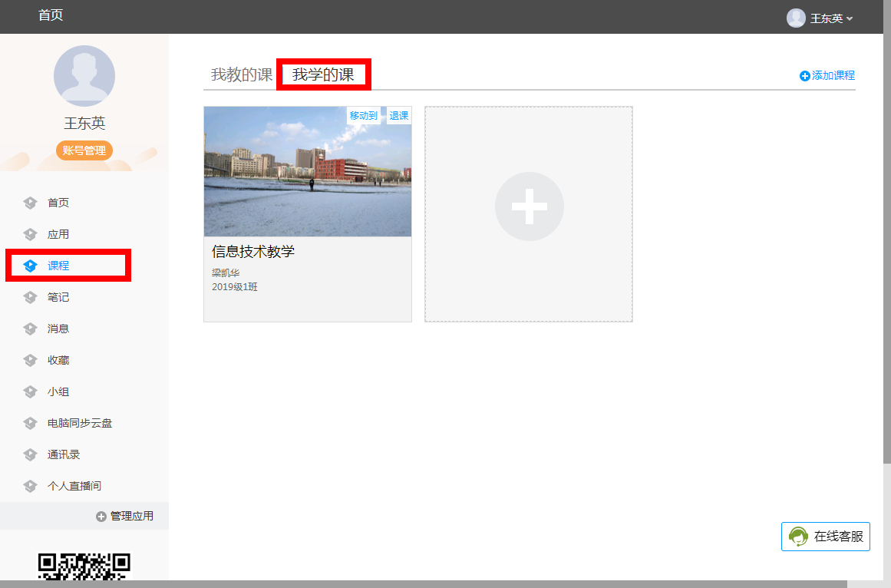891x588 pixels.
Task: Click the 消息 sidebar icon
Action: (30, 329)
